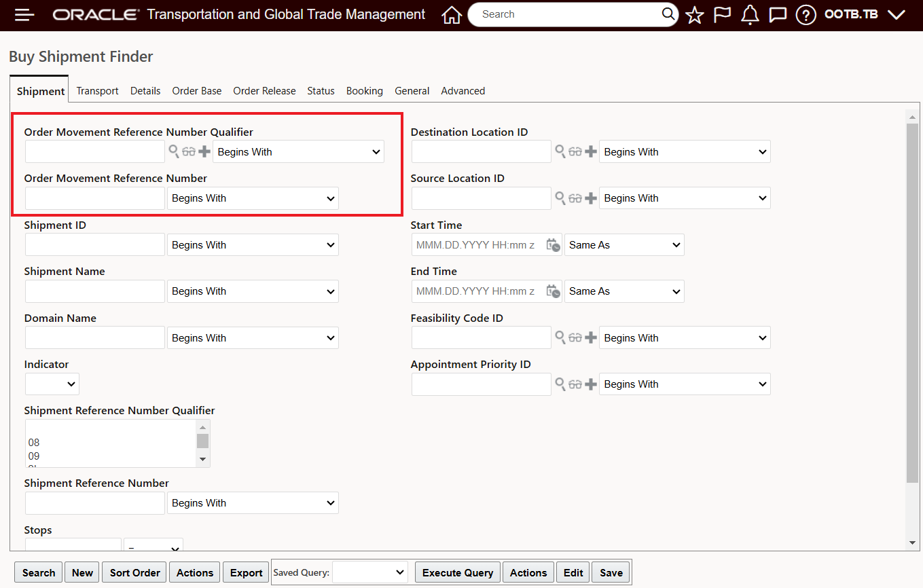Viewport: 923px width, 588px height.
Task: Click the Destination Location ID view glasses icon
Action: tap(575, 152)
